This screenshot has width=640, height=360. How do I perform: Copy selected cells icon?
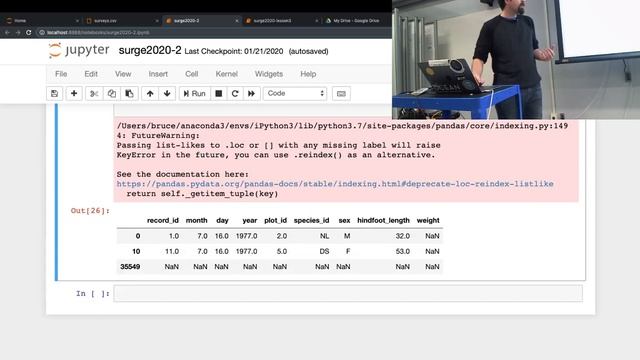tap(111, 93)
